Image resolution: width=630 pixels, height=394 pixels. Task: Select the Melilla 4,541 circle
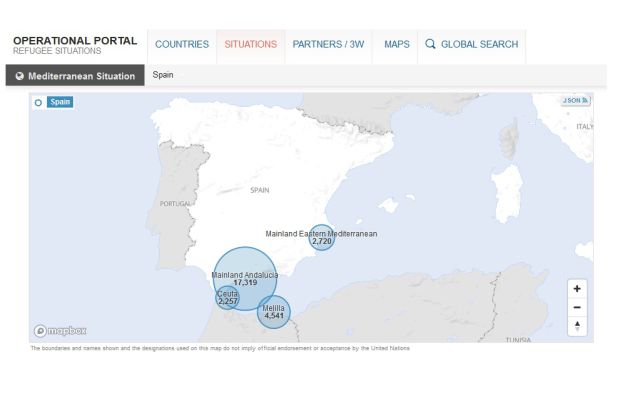(x=274, y=312)
